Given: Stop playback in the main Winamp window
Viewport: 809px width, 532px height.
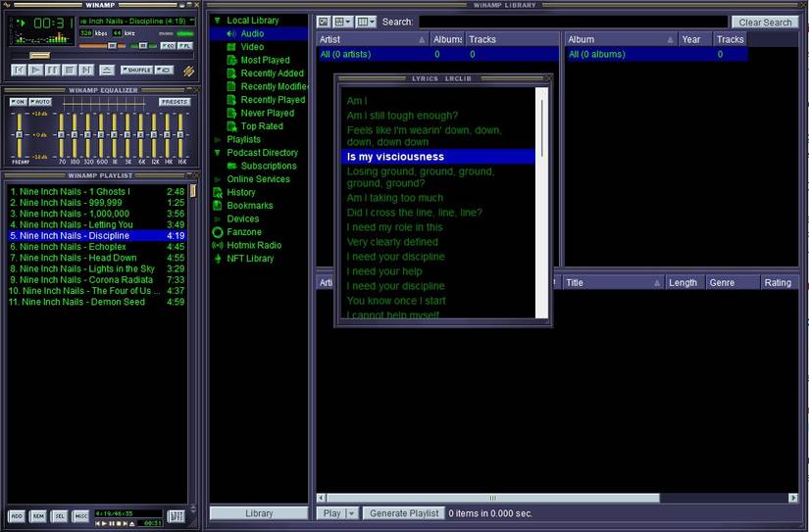Looking at the screenshot, I should 70,70.
